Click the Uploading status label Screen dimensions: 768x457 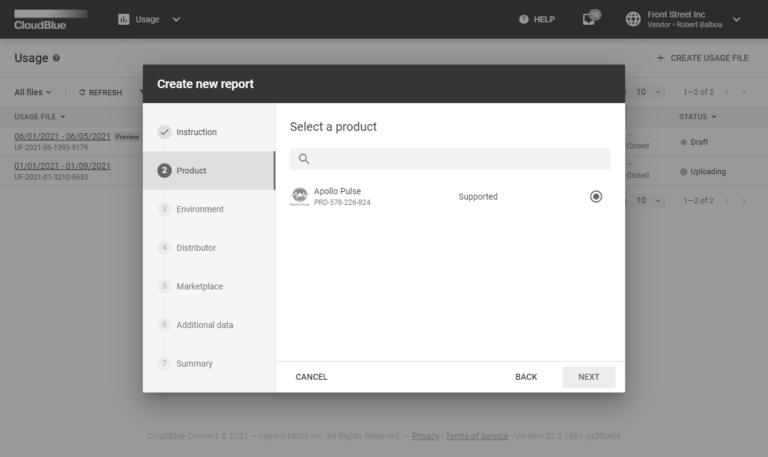coord(708,171)
